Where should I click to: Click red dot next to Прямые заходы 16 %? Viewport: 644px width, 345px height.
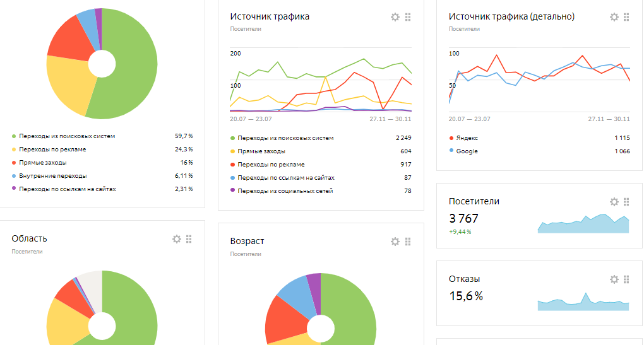coord(14,163)
